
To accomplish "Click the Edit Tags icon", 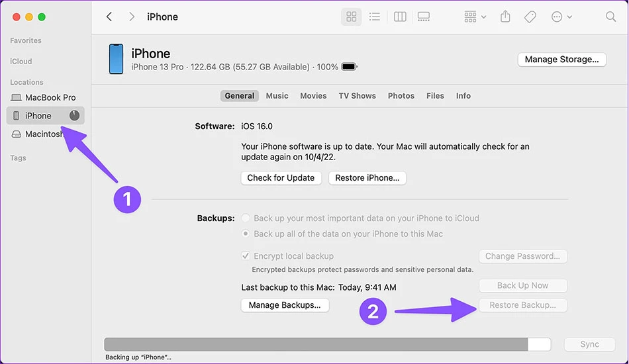I will pos(530,17).
